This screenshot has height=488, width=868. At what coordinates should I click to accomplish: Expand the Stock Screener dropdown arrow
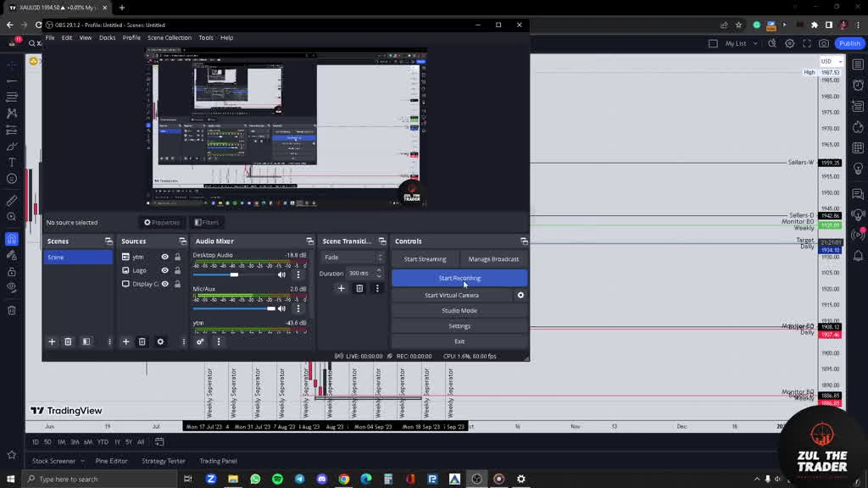click(82, 461)
